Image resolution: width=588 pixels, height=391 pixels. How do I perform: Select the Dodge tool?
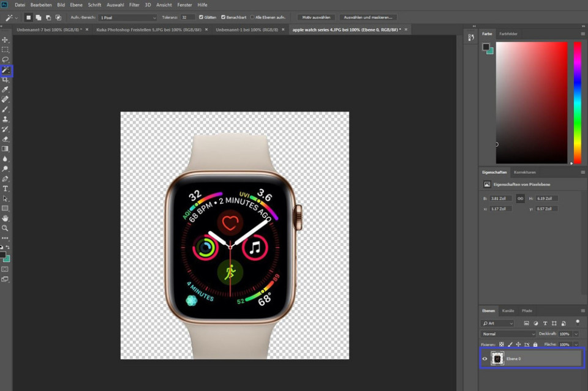click(x=6, y=169)
